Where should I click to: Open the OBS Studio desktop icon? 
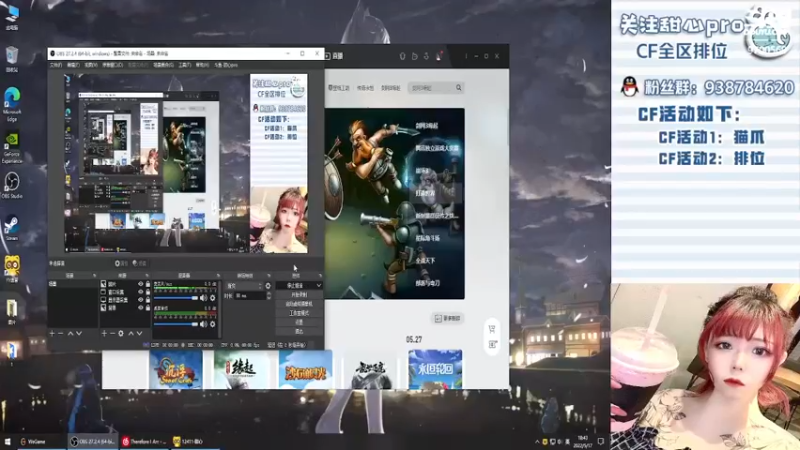pyautogui.click(x=12, y=185)
